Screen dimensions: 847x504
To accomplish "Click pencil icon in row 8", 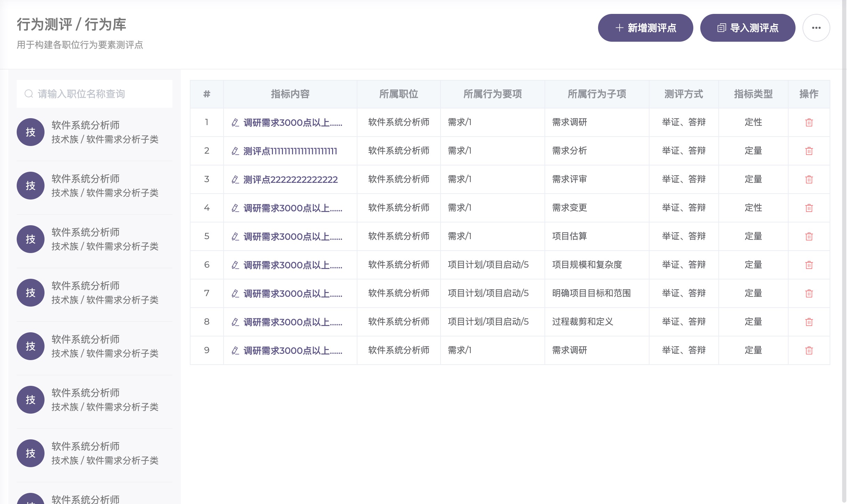I will click(235, 322).
